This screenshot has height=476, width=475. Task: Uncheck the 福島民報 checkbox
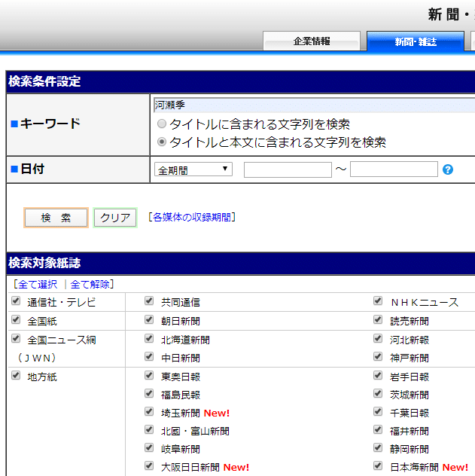(x=149, y=393)
